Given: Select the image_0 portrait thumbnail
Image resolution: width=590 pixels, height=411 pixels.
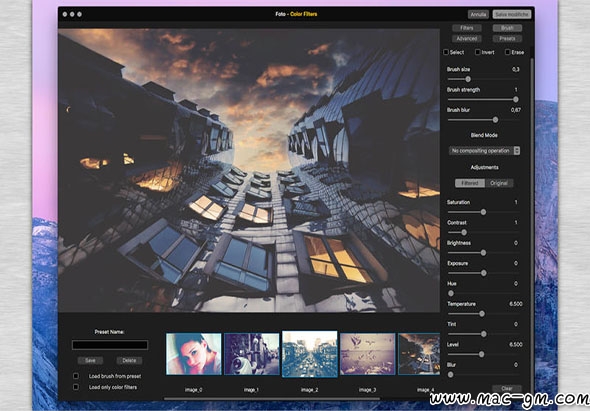Looking at the screenshot, I should [x=194, y=354].
